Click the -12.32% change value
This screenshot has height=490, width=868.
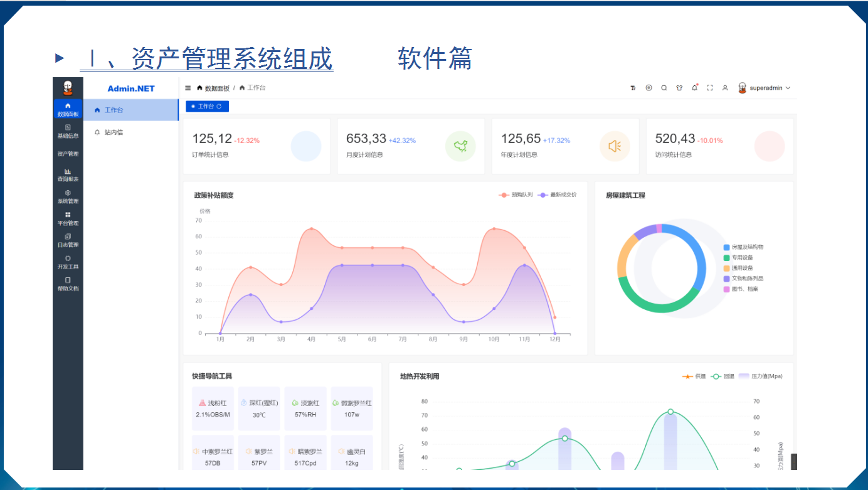(x=247, y=141)
